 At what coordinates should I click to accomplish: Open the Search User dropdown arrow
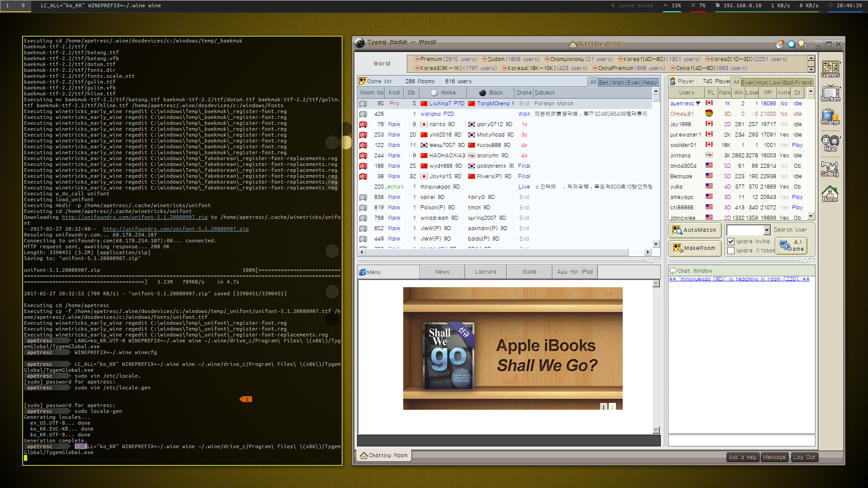point(767,230)
